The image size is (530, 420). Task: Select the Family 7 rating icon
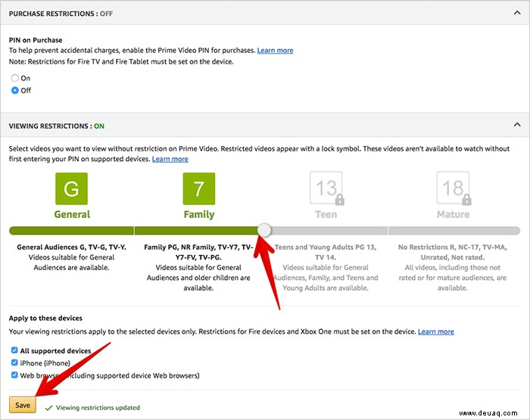click(198, 188)
